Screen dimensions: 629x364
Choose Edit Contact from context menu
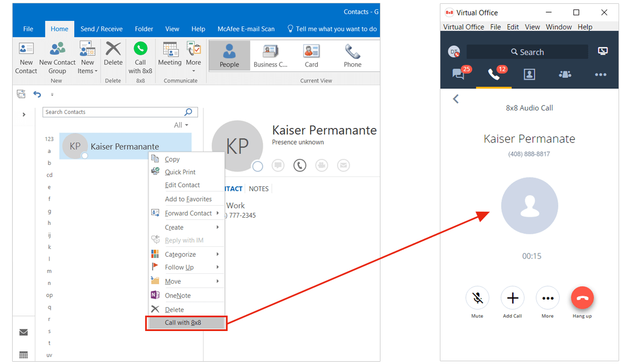pos(186,185)
